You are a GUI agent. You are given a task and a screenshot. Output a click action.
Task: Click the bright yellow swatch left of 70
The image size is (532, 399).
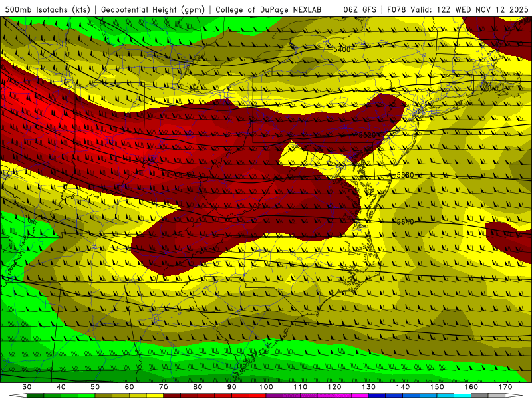click(x=155, y=395)
